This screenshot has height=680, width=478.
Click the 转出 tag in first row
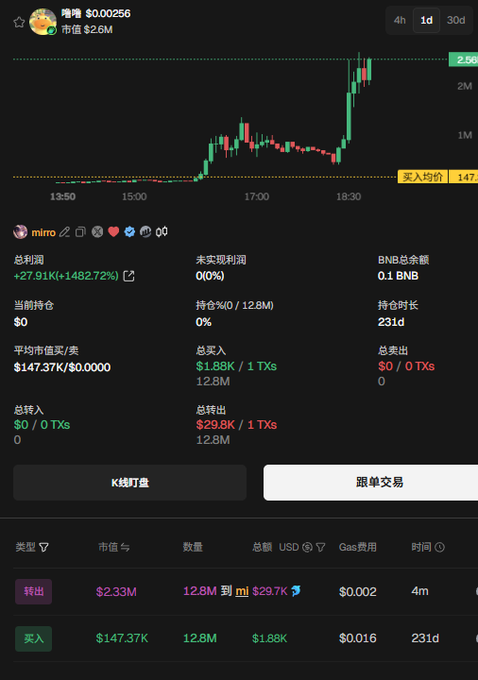pyautogui.click(x=33, y=592)
